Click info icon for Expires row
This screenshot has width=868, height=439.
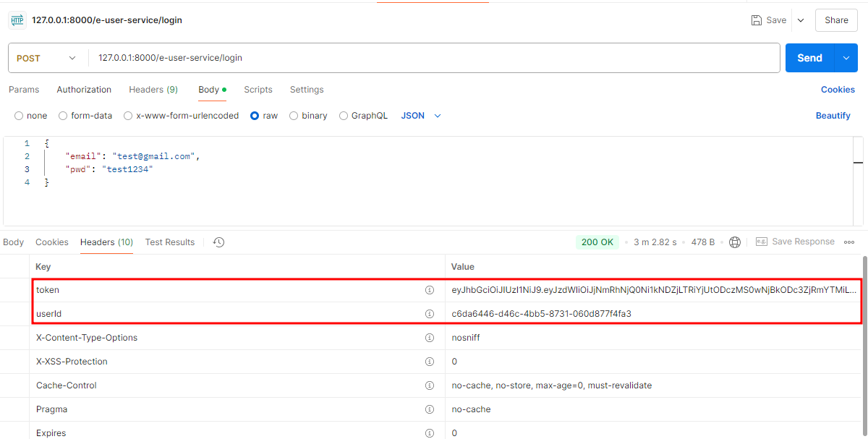click(x=429, y=433)
